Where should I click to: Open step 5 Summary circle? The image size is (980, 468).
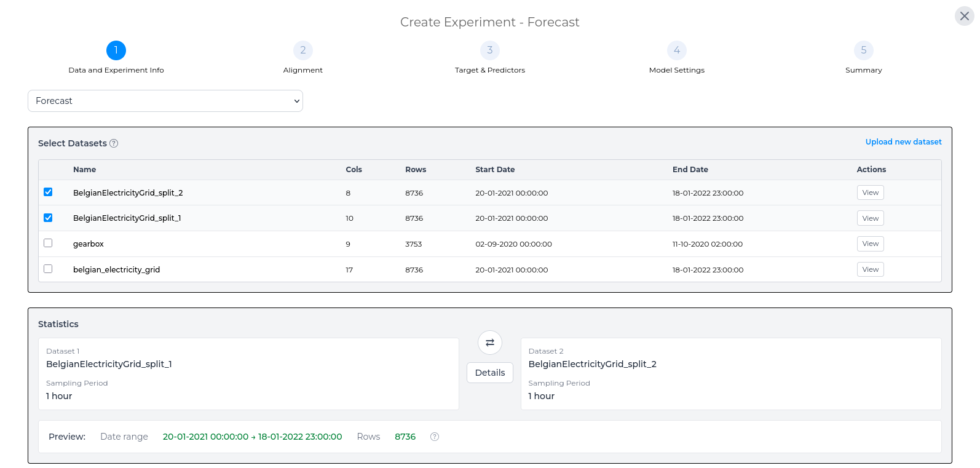click(x=864, y=50)
